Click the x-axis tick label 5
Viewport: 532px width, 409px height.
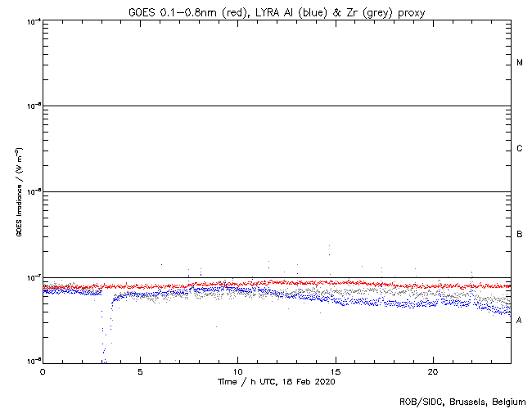tap(140, 371)
